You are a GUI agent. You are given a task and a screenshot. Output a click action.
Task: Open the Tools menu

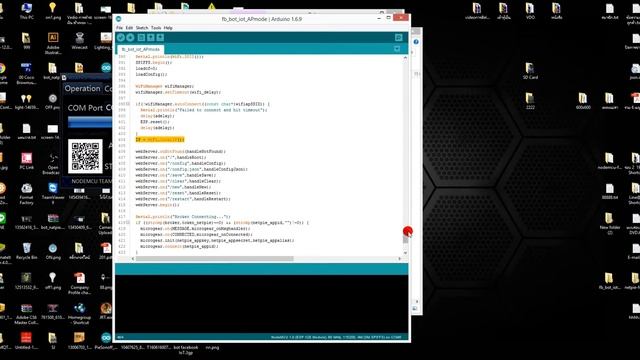[x=156, y=28]
